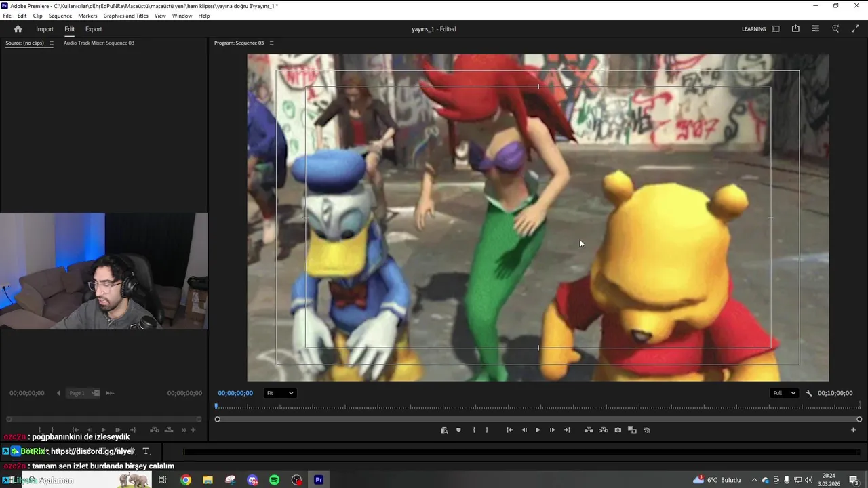Open the Sequence menu
Image resolution: width=868 pixels, height=488 pixels.
tap(60, 16)
